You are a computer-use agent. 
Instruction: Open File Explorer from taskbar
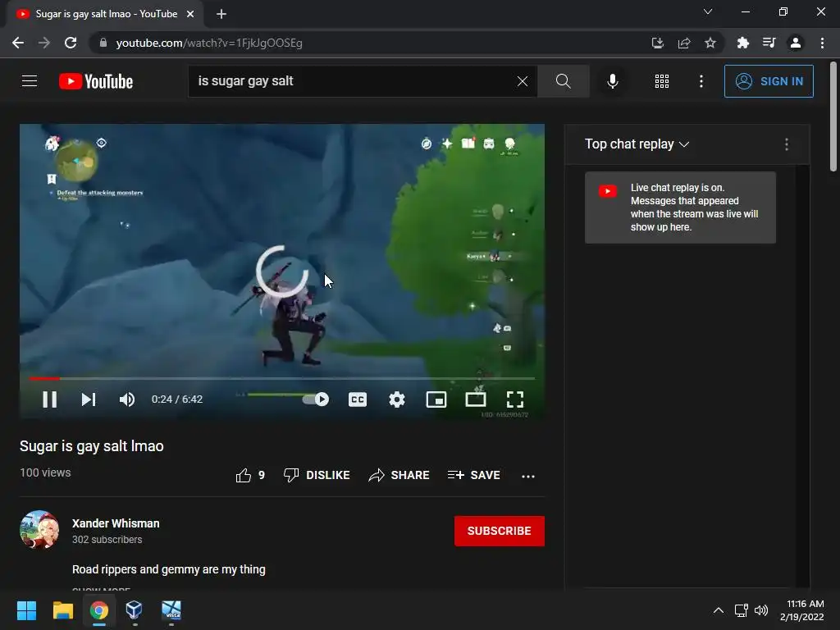pyautogui.click(x=62, y=610)
